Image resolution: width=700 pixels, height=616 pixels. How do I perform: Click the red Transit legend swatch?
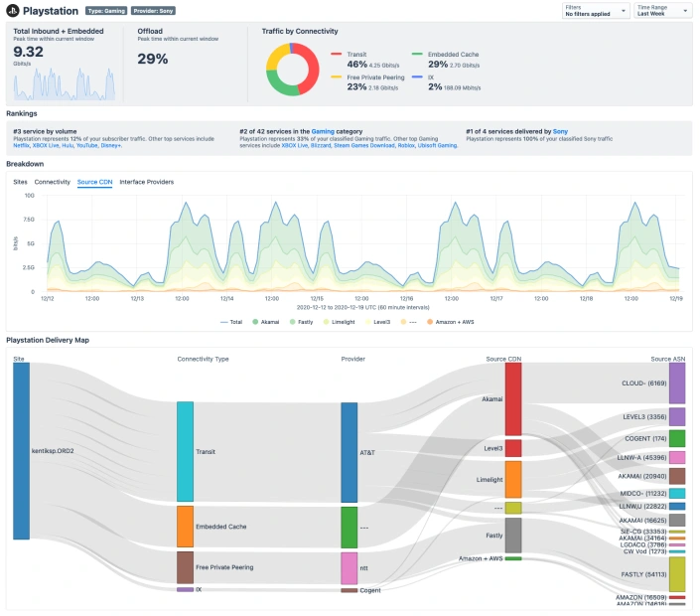337,54
